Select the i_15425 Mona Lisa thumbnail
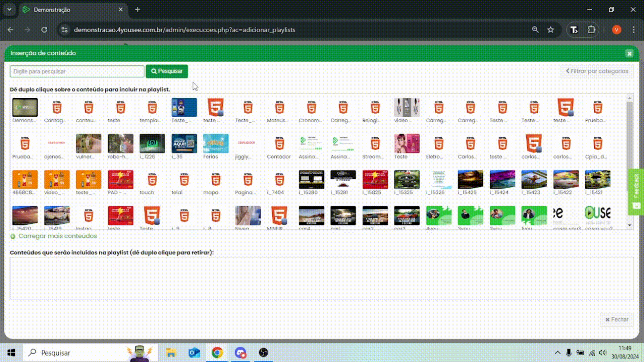The width and height of the screenshot is (644, 362). [470, 180]
